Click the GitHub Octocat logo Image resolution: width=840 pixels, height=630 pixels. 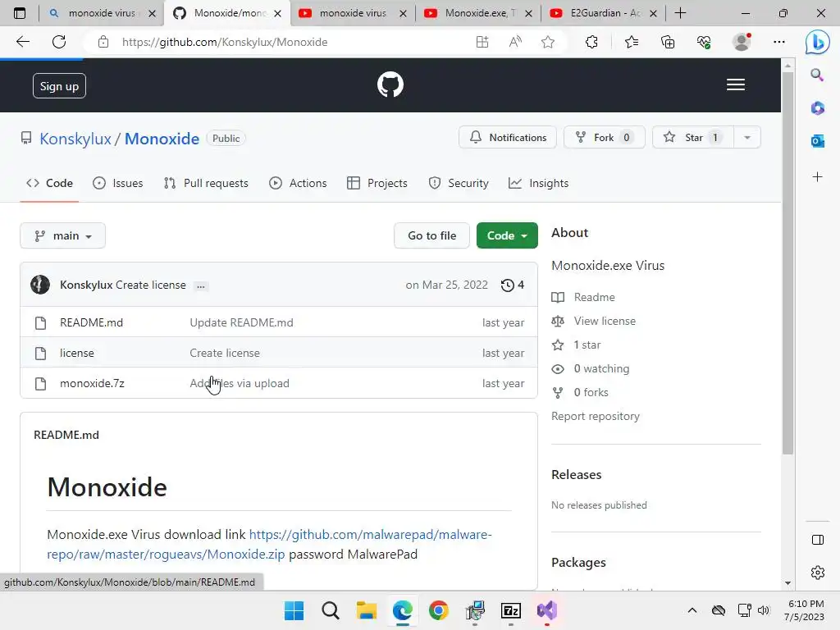(x=390, y=84)
